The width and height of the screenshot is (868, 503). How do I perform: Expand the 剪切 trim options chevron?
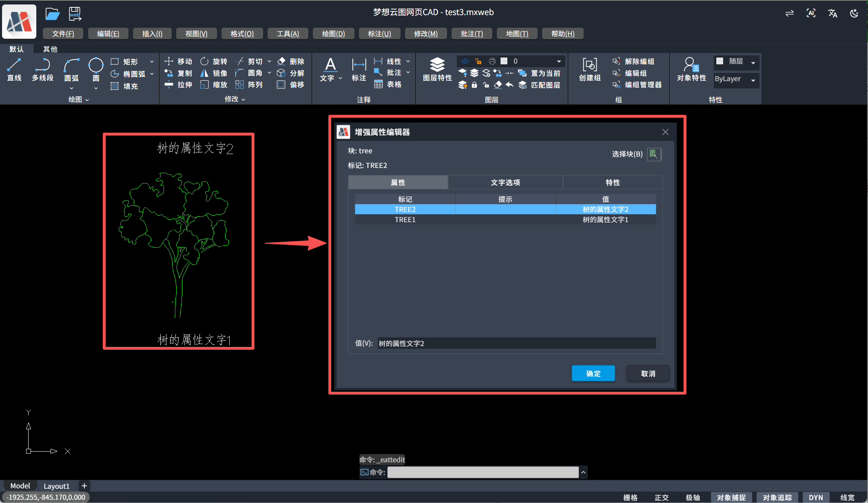[x=269, y=61]
